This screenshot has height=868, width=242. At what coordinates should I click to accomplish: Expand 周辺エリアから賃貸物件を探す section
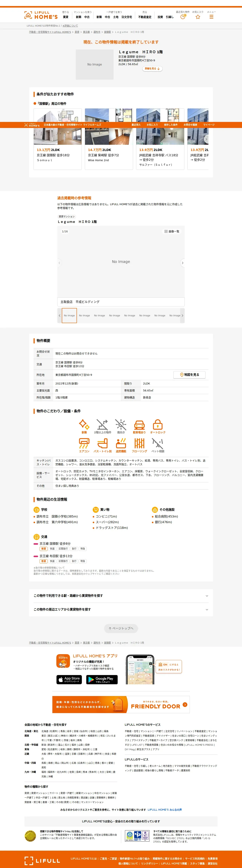[121, 610]
